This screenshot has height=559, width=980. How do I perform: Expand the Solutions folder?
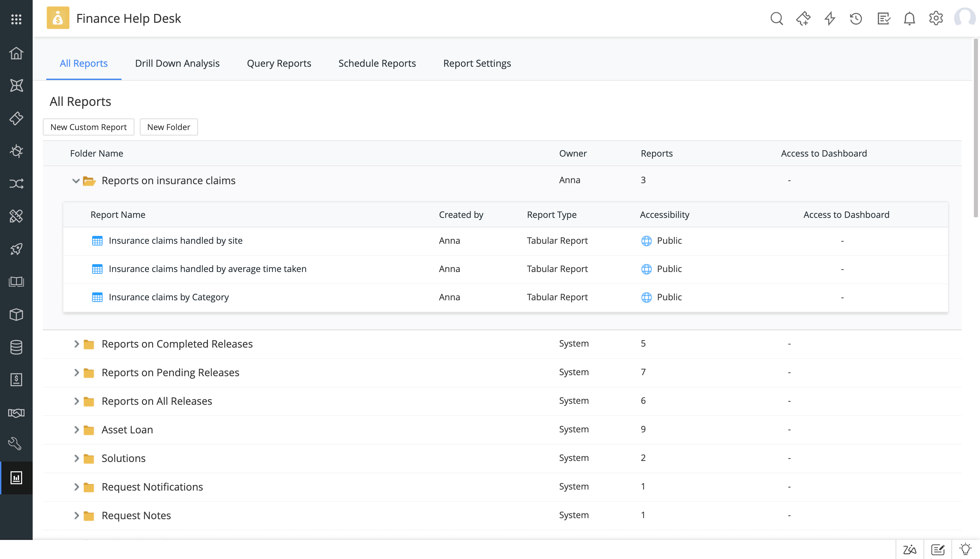76,459
